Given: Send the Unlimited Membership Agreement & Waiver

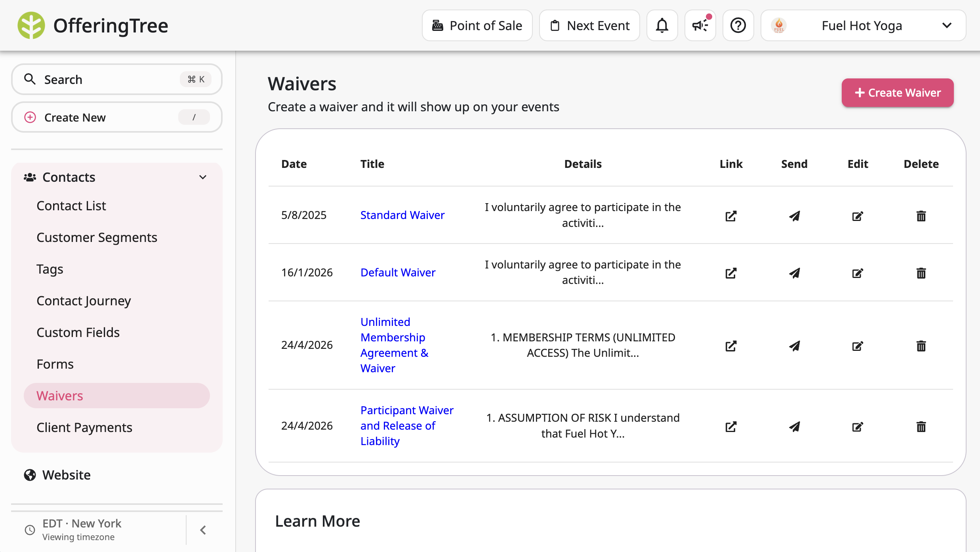Looking at the screenshot, I should pyautogui.click(x=794, y=346).
